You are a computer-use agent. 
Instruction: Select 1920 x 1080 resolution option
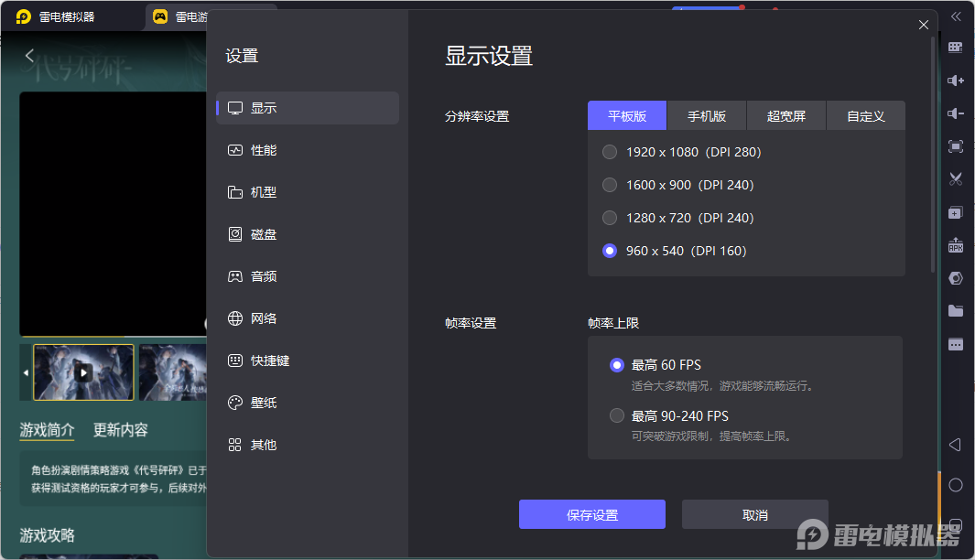[x=610, y=152]
